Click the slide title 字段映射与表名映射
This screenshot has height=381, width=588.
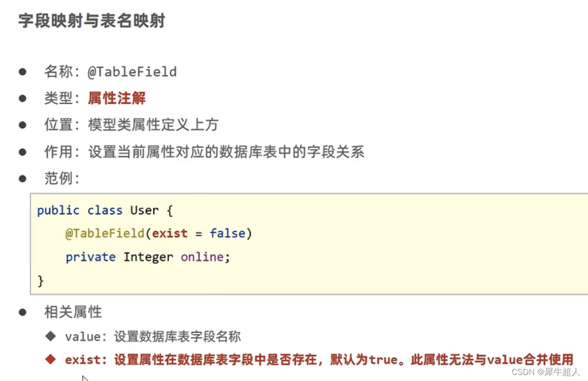tap(91, 21)
